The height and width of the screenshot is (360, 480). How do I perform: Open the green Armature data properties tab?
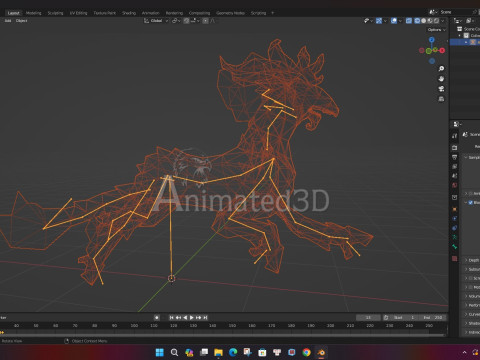tap(454, 237)
